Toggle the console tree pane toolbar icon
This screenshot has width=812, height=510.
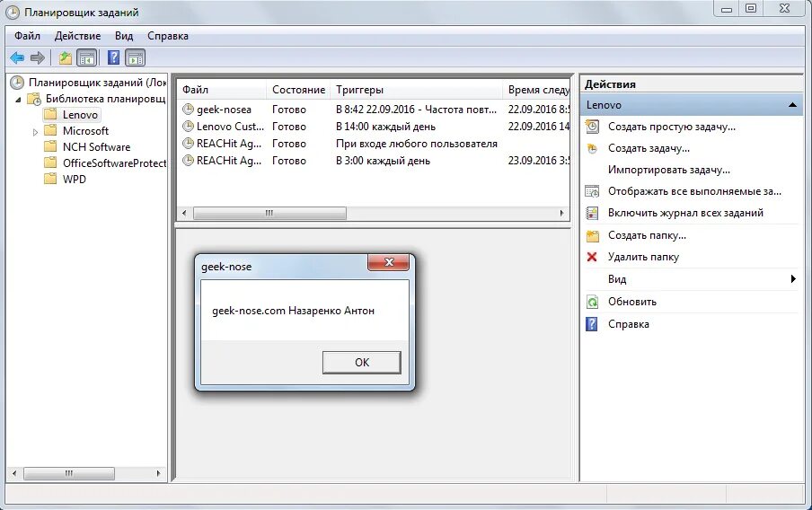86,58
